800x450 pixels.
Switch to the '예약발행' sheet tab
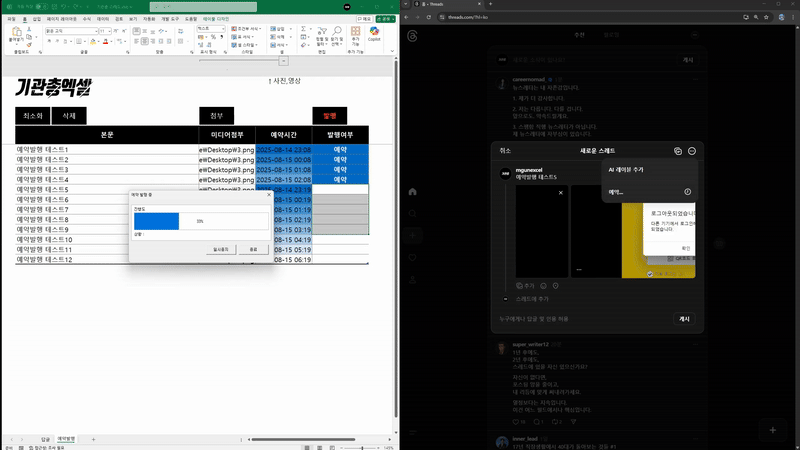pos(66,439)
